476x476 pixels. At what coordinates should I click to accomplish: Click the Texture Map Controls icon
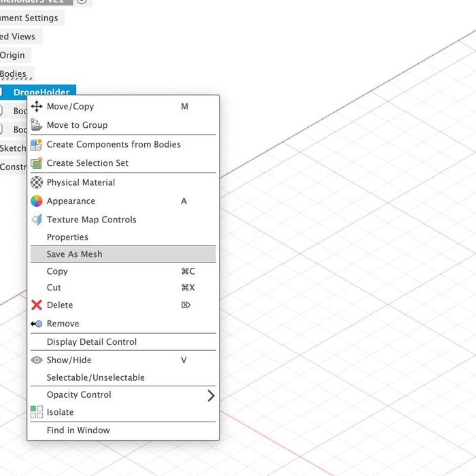click(37, 220)
